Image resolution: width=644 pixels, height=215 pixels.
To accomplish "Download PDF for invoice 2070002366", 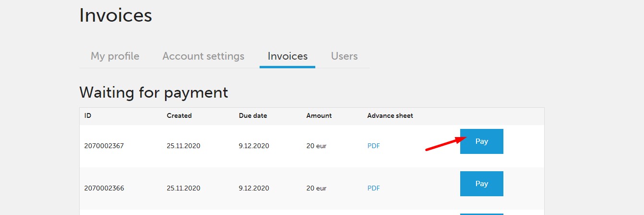I will point(373,189).
